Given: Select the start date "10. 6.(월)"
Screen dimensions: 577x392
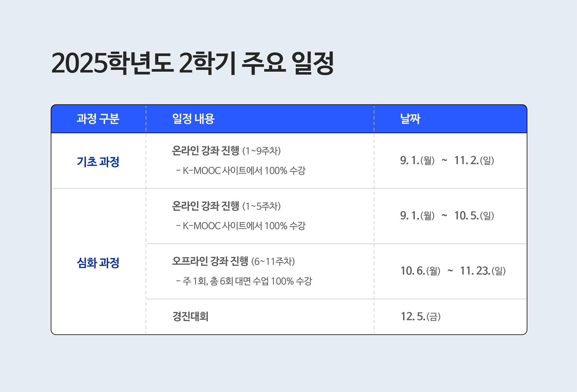Looking at the screenshot, I should click(x=420, y=271).
